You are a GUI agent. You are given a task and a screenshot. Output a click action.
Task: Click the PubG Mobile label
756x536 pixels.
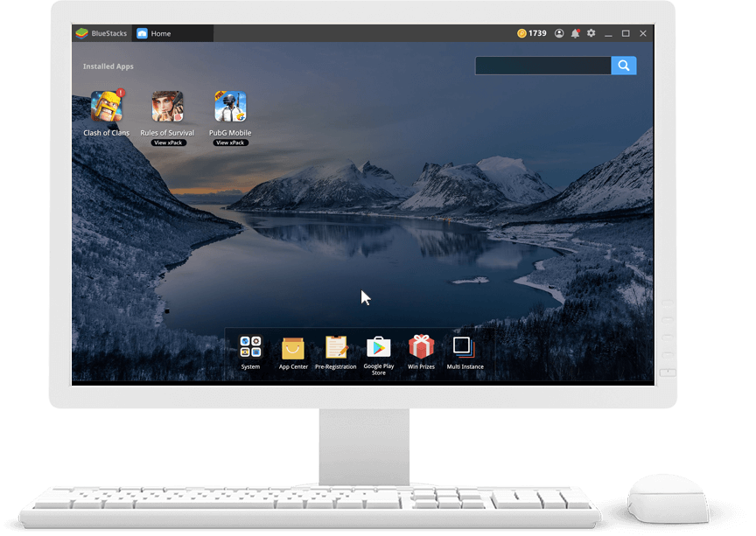tap(230, 133)
